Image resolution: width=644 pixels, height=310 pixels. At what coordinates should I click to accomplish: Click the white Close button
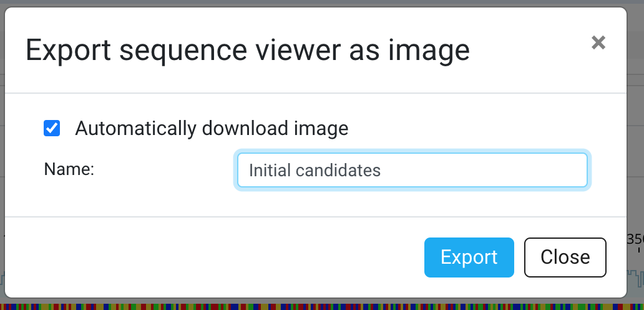pyautogui.click(x=565, y=257)
